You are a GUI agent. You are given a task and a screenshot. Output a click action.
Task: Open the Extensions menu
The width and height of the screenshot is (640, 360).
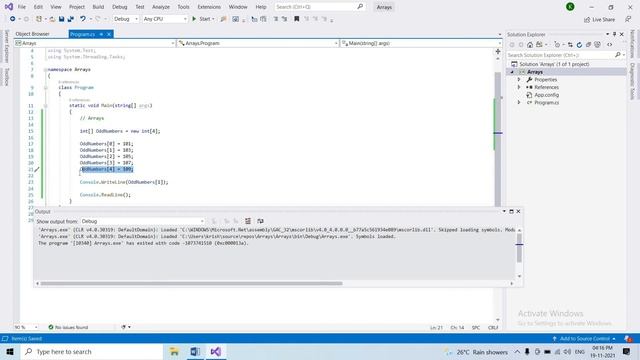209,7
